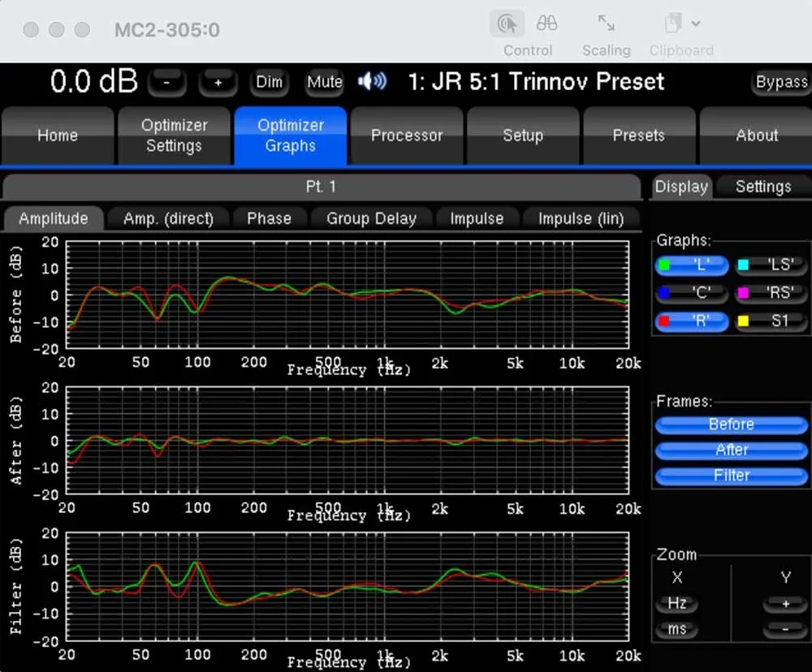Click the binoculars observe icon
Viewport: 812px width, 672px height.
point(546,24)
